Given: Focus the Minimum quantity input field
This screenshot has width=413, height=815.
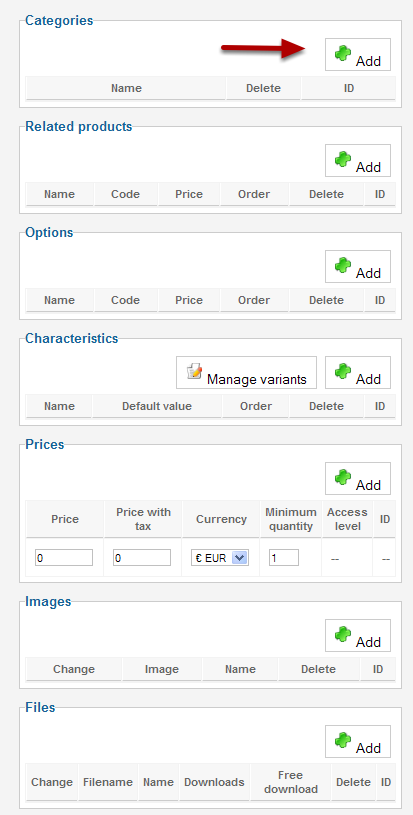Looking at the screenshot, I should 284,558.
